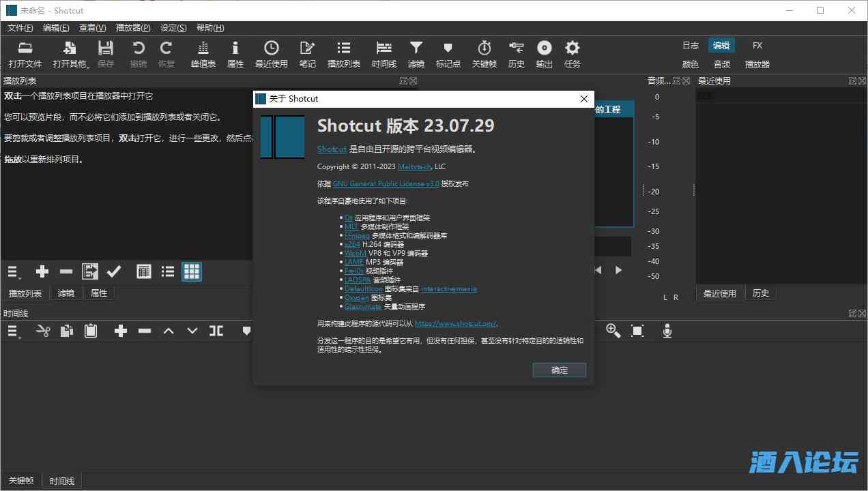This screenshot has width=868, height=491.
Task: Close the 播放列表 panel with its X
Action: (x=413, y=81)
